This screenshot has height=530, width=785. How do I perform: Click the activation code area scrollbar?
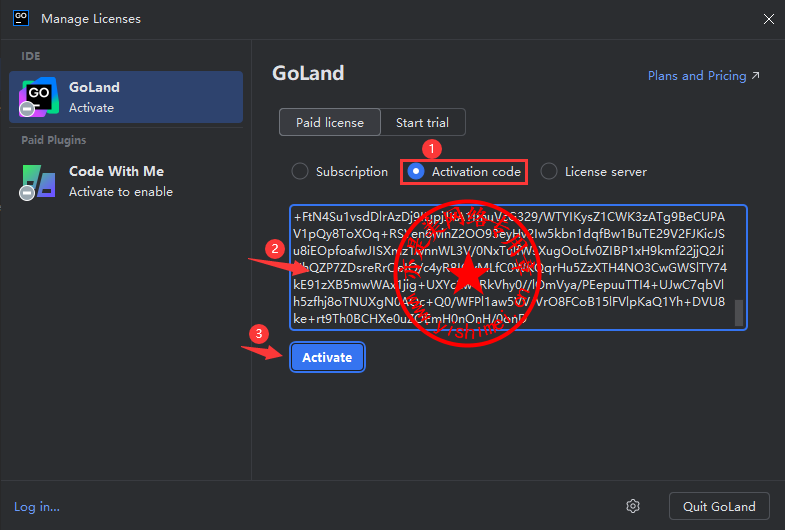(738, 313)
